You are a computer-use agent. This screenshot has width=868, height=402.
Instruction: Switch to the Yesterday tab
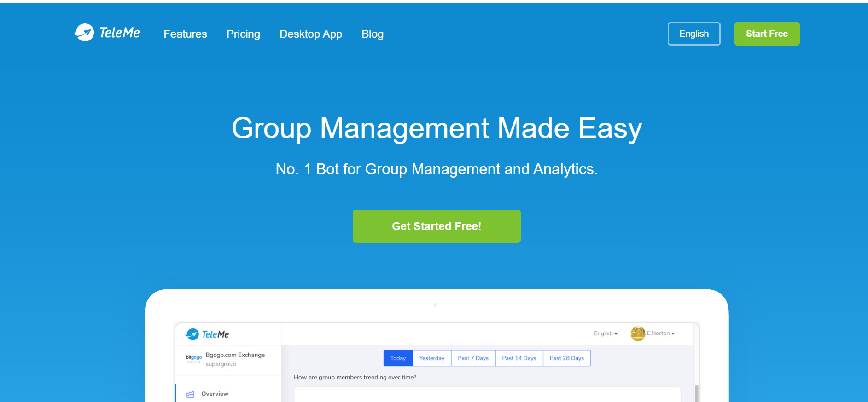click(432, 358)
